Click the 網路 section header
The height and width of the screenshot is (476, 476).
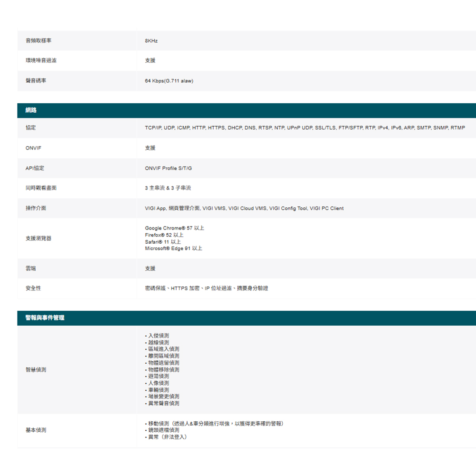(31, 110)
